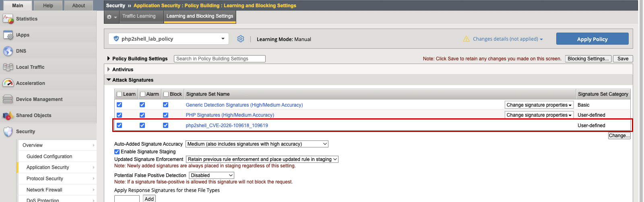The height and width of the screenshot is (202, 644).
Task: Uncheck Alarm for Generic Detection Signatures
Action: pyautogui.click(x=142, y=105)
